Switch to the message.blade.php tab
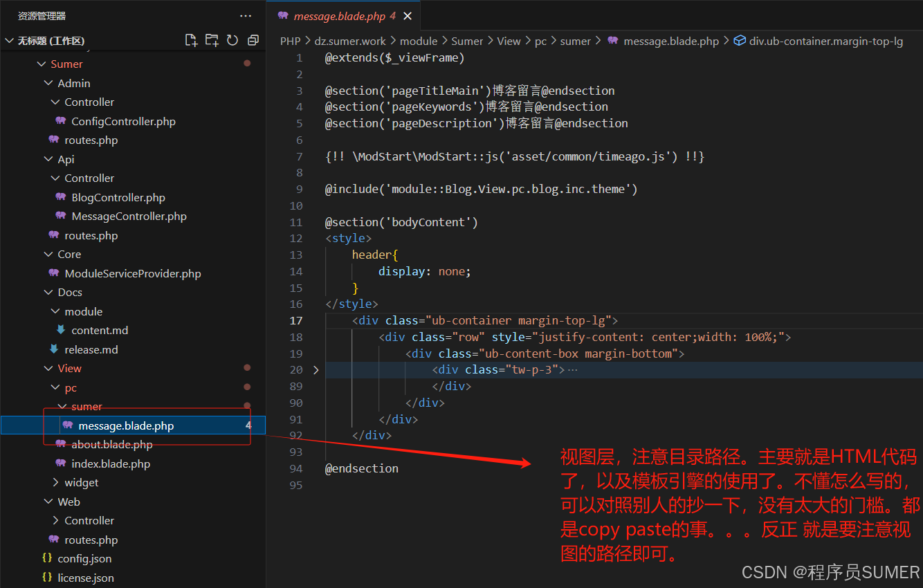This screenshot has width=923, height=588. pyautogui.click(x=342, y=16)
